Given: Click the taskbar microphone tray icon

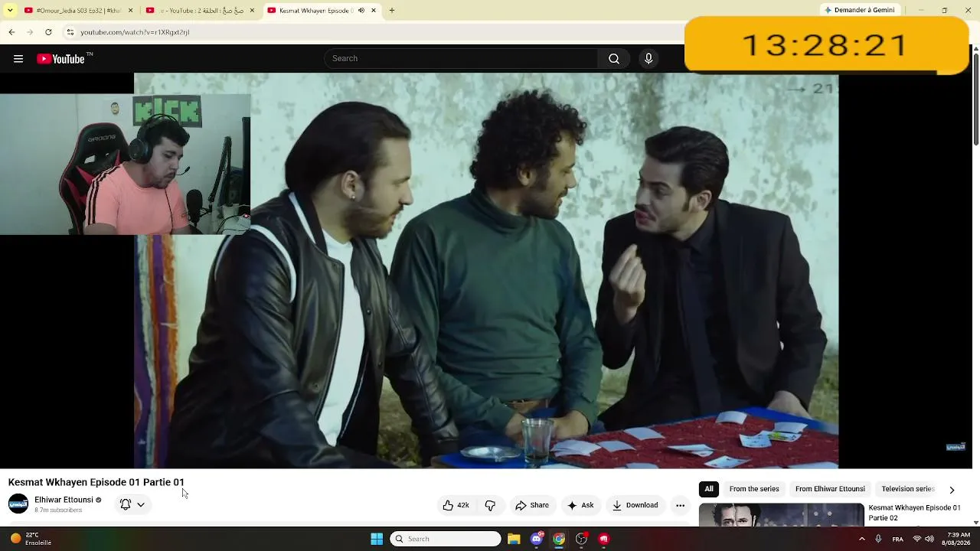Looking at the screenshot, I should tap(878, 539).
